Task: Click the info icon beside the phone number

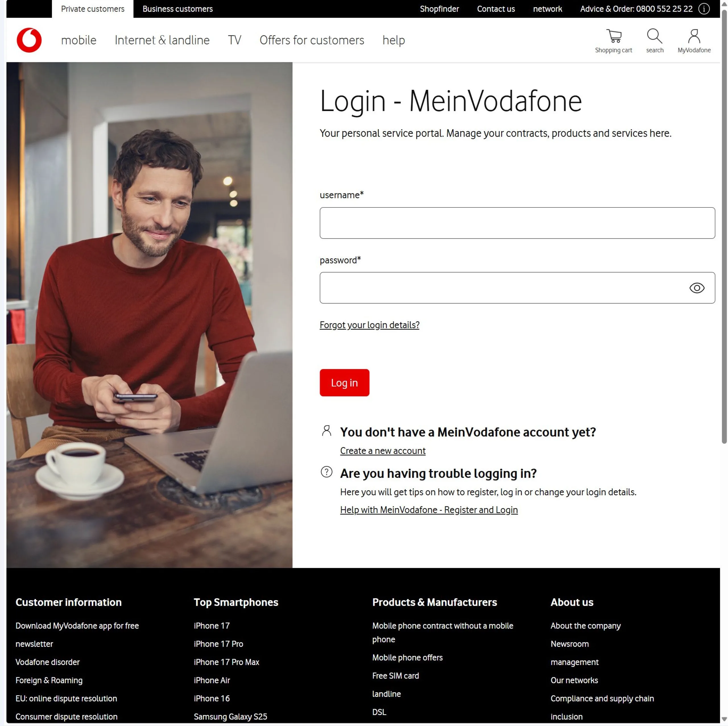Action: pyautogui.click(x=704, y=9)
